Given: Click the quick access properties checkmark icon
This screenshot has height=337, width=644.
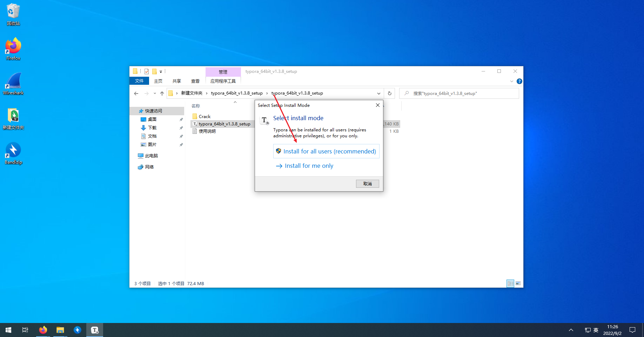Looking at the screenshot, I should coord(147,71).
